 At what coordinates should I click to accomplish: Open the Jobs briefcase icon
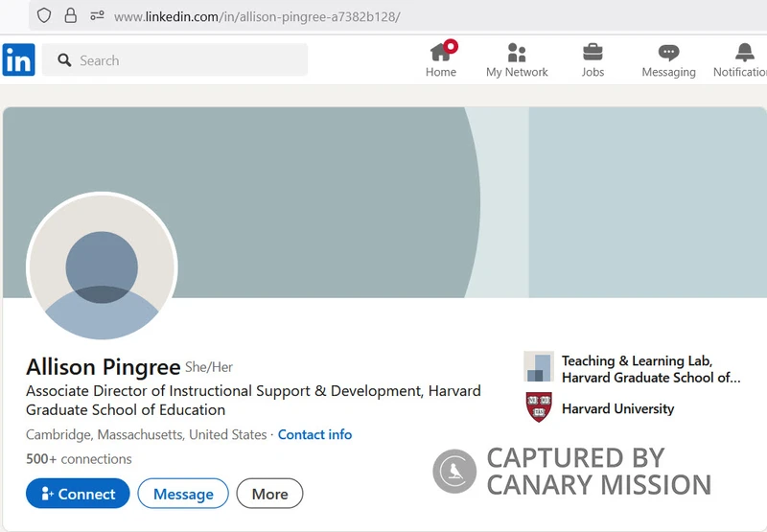tap(593, 53)
